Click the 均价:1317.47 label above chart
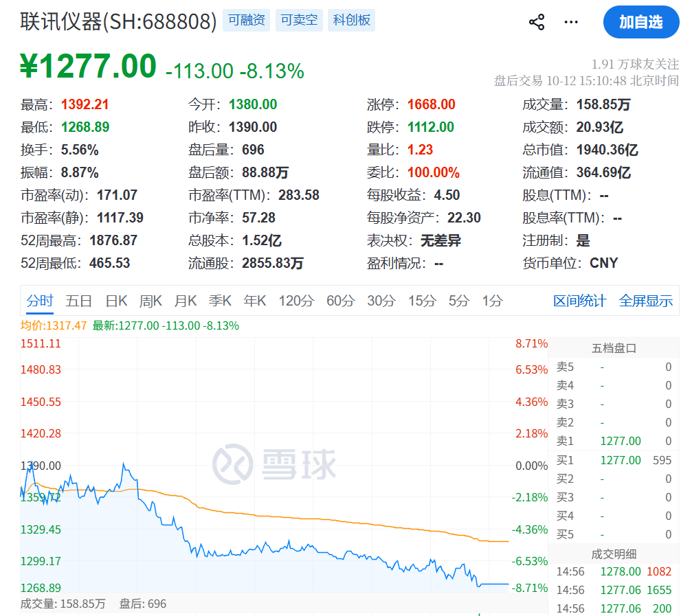Viewport: 692px width, 616px height. 54,326
